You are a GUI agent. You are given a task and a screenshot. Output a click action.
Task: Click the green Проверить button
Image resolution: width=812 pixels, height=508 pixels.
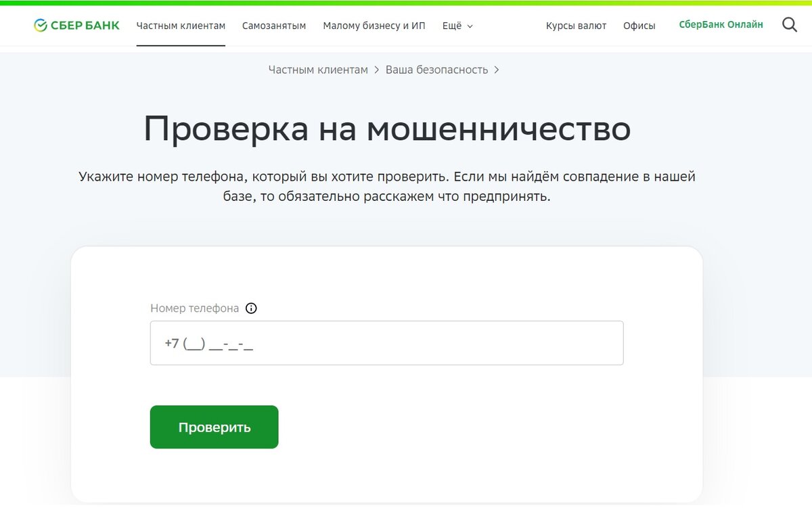tap(214, 427)
